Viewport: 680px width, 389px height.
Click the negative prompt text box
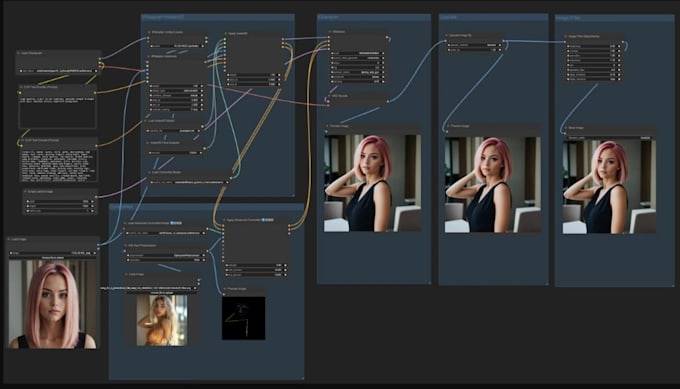(x=58, y=165)
